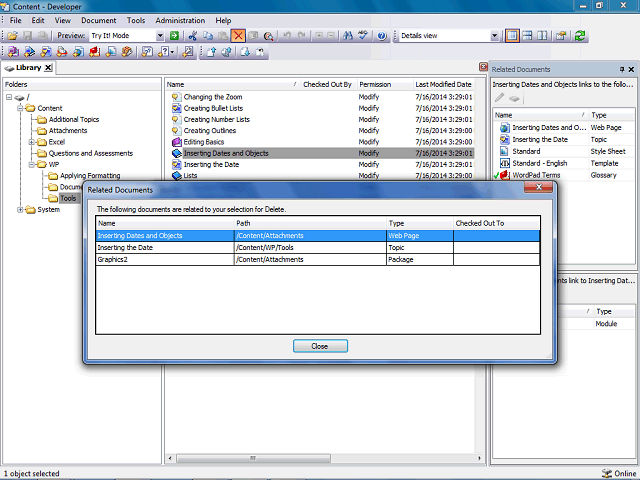Sort dialog table by Checked Out To column

(497, 223)
